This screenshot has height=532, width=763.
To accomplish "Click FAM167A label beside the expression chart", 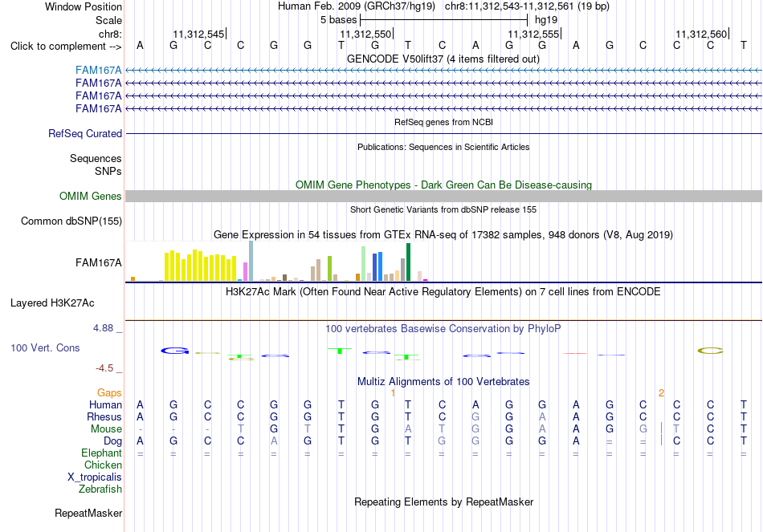I will (x=98, y=263).
